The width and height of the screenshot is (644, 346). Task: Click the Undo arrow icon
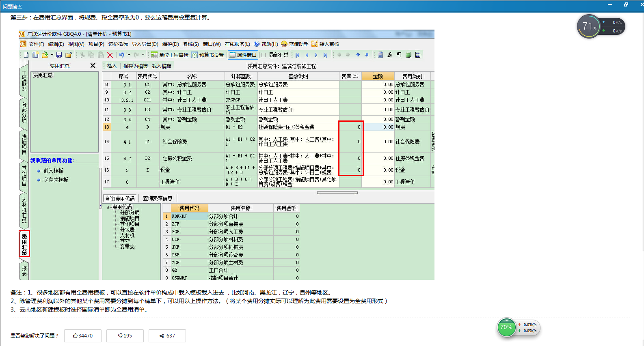[x=121, y=55]
